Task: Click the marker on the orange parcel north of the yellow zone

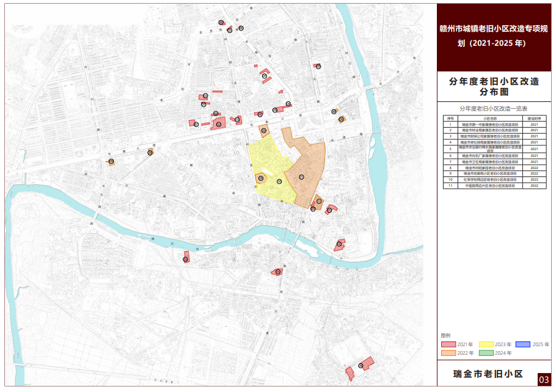Action: click(264, 131)
